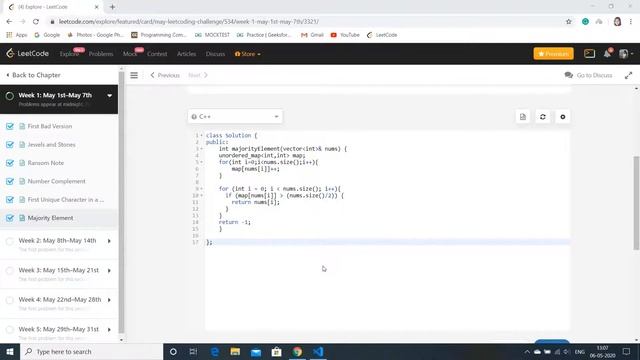The height and width of the screenshot is (360, 640).
Task: Open Problems in the navbar
Action: pyautogui.click(x=101, y=54)
